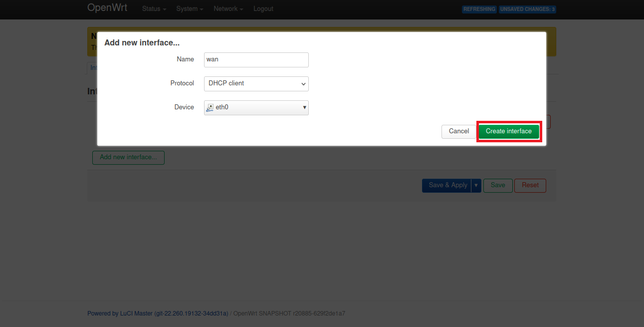
Task: Expand the Device dropdown showing eth0
Action: click(x=256, y=107)
